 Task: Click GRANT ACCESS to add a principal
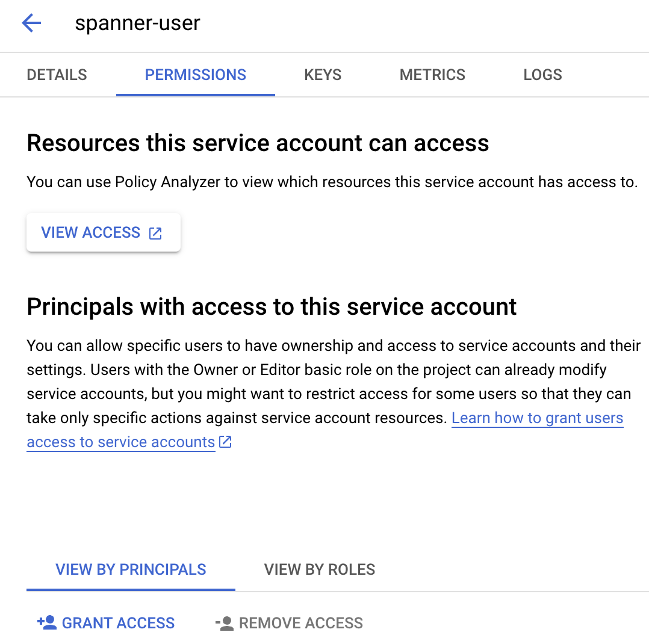click(118, 623)
